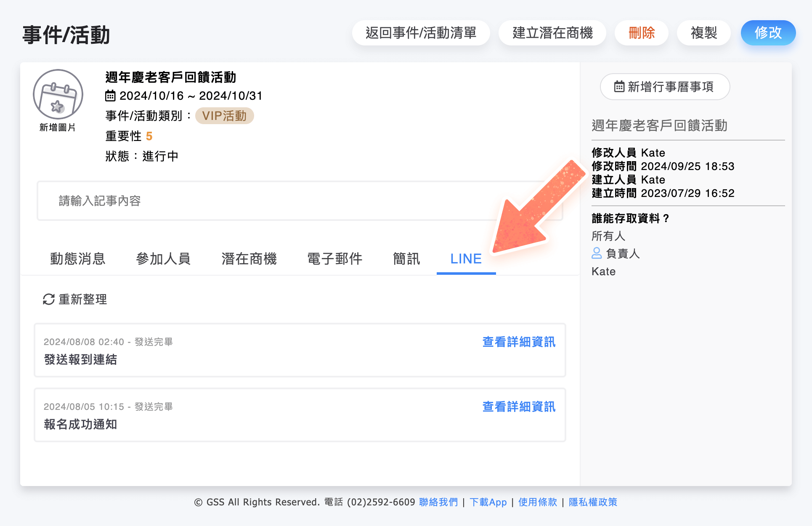The width and height of the screenshot is (812, 526).
Task: Open the 隱私權政策 link
Action: pyautogui.click(x=593, y=502)
